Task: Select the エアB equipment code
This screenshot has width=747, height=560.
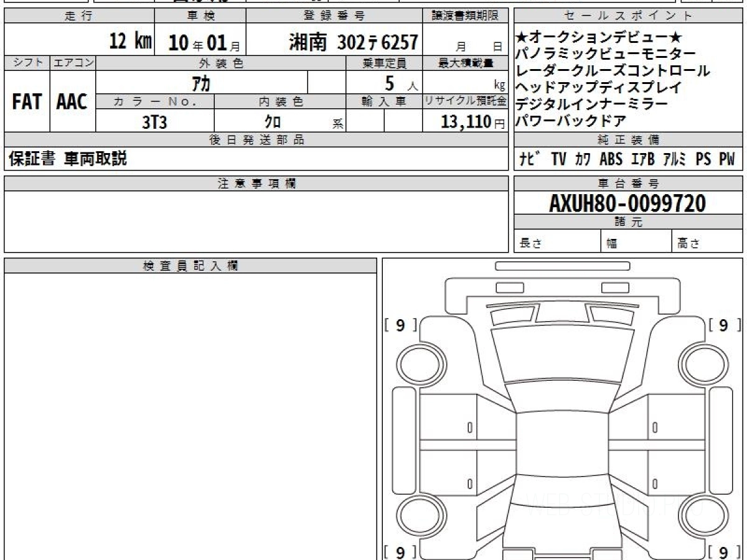Action: click(642, 159)
